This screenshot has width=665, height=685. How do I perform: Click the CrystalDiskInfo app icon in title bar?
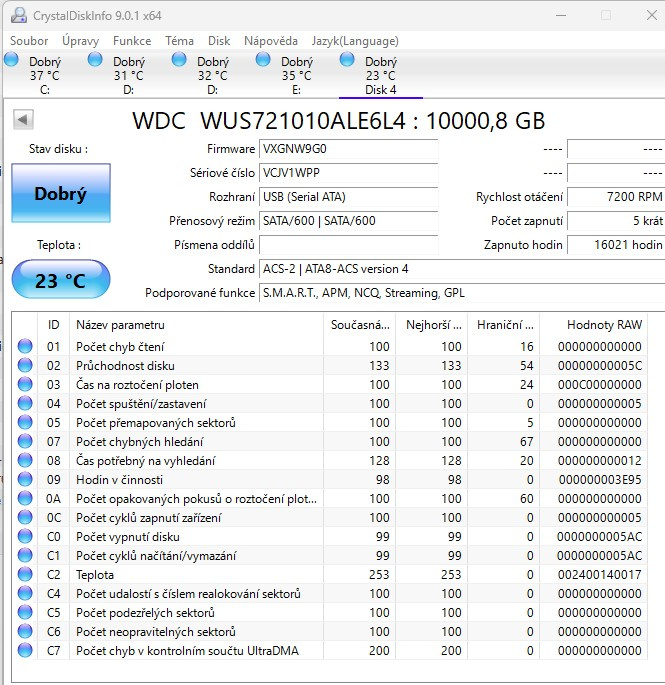[19, 15]
